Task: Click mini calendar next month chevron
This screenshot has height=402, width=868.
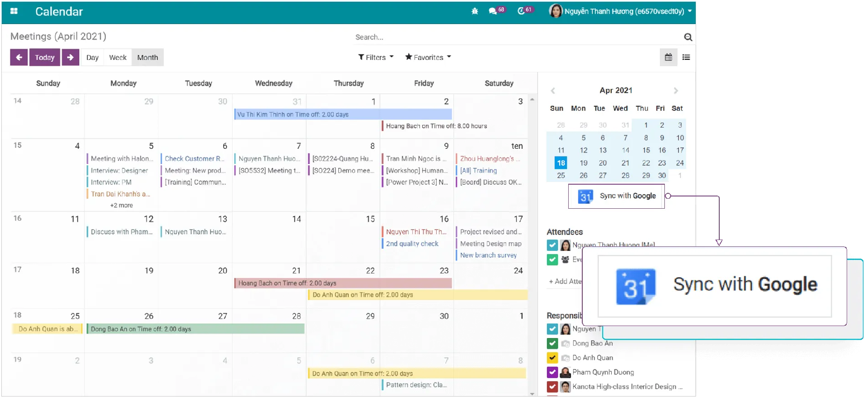Action: pos(675,91)
